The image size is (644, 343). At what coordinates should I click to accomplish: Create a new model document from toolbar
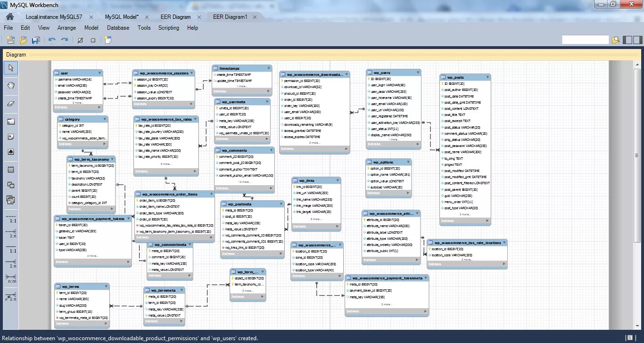pos(10,40)
